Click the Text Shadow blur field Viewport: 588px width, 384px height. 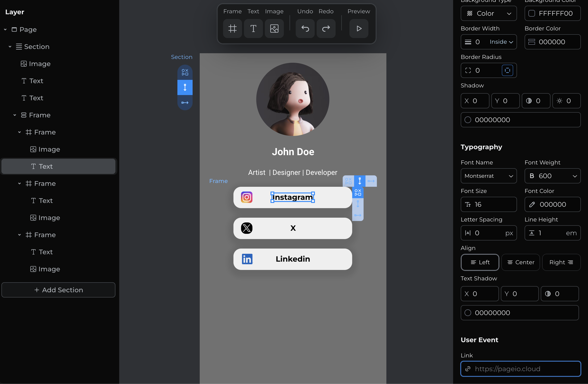[x=560, y=294]
